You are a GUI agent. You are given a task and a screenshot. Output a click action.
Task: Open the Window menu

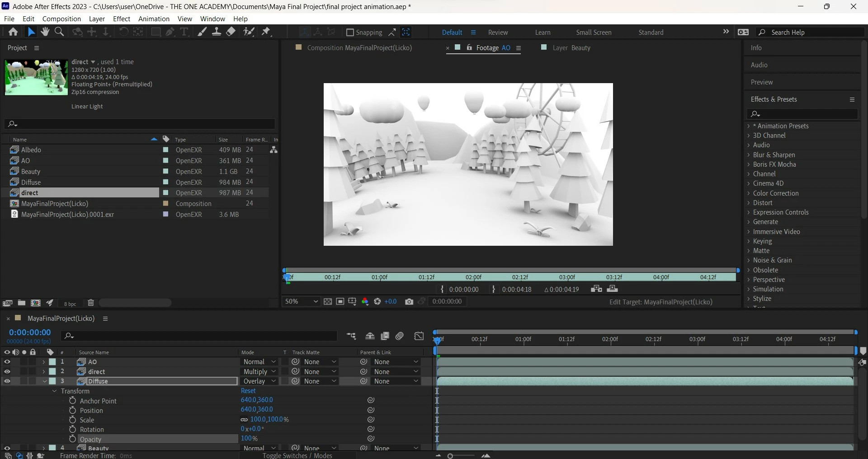212,19
